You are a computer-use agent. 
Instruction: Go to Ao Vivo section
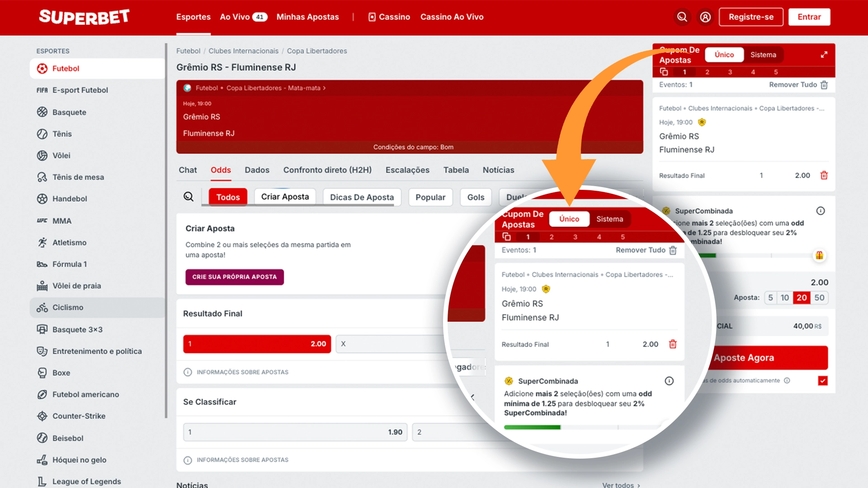[244, 17]
